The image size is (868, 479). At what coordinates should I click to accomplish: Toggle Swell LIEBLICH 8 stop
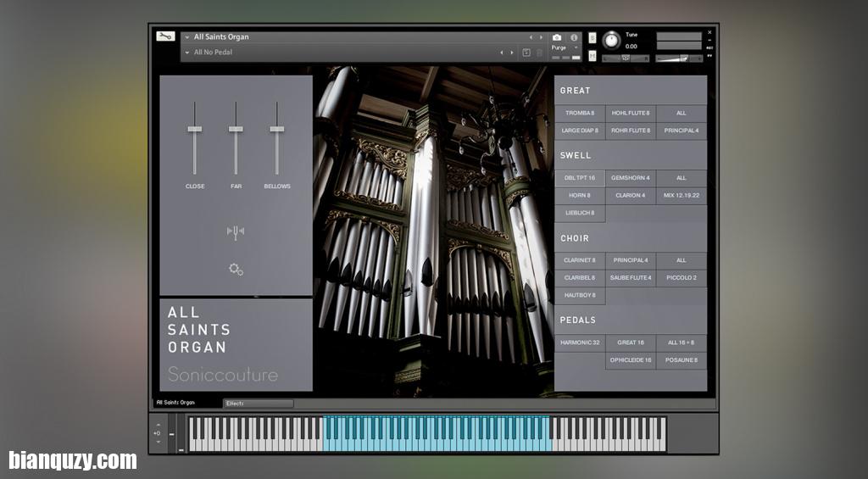click(x=580, y=213)
